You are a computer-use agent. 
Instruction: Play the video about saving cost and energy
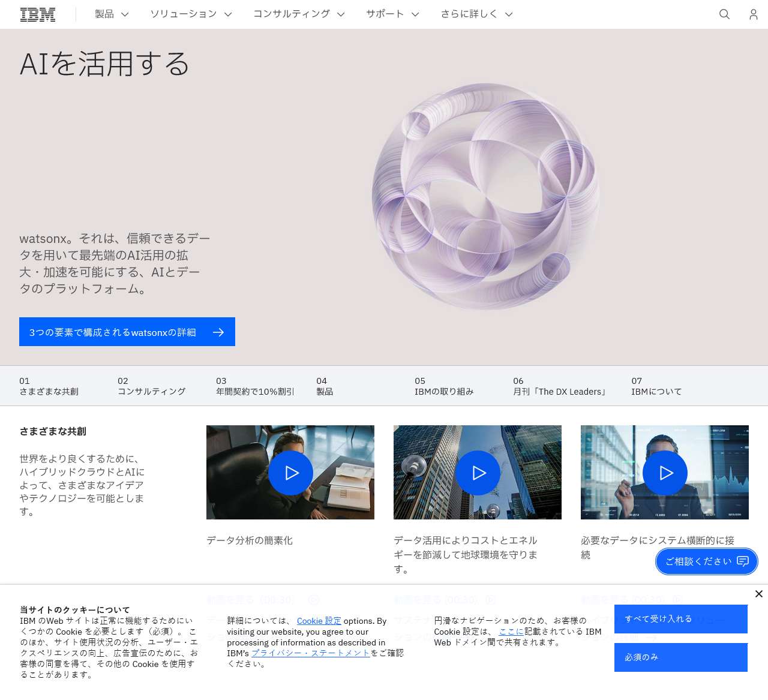(478, 473)
